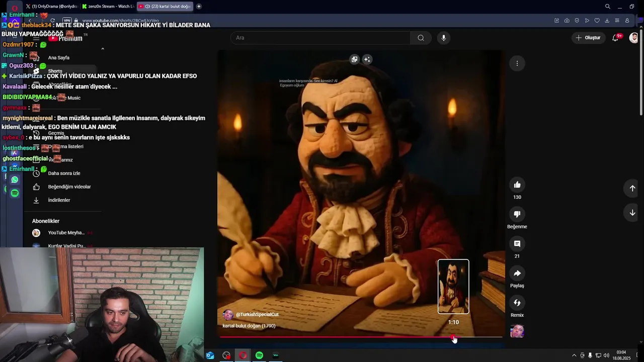Go to previous short with up arrow

tap(632, 188)
